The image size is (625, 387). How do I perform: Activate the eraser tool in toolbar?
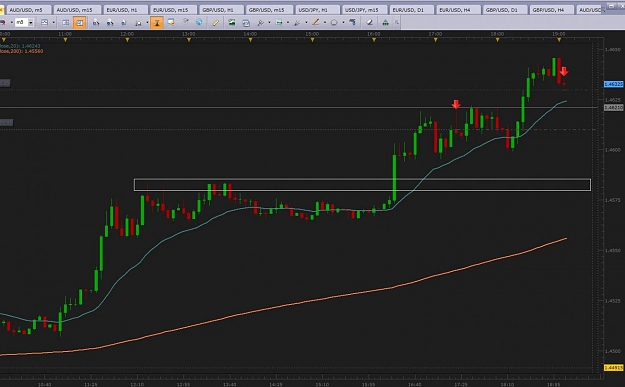point(369,23)
